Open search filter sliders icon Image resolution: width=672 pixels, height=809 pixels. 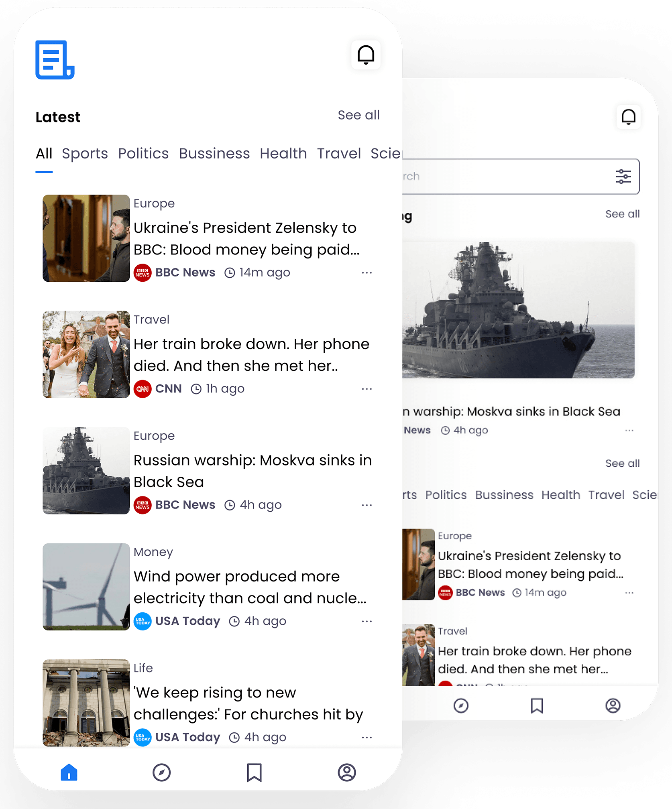(623, 177)
